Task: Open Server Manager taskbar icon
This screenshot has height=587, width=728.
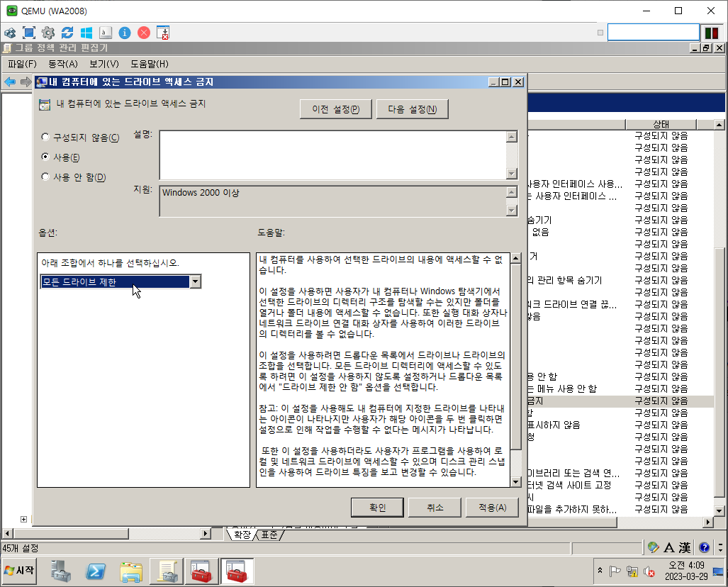Action: coord(61,571)
